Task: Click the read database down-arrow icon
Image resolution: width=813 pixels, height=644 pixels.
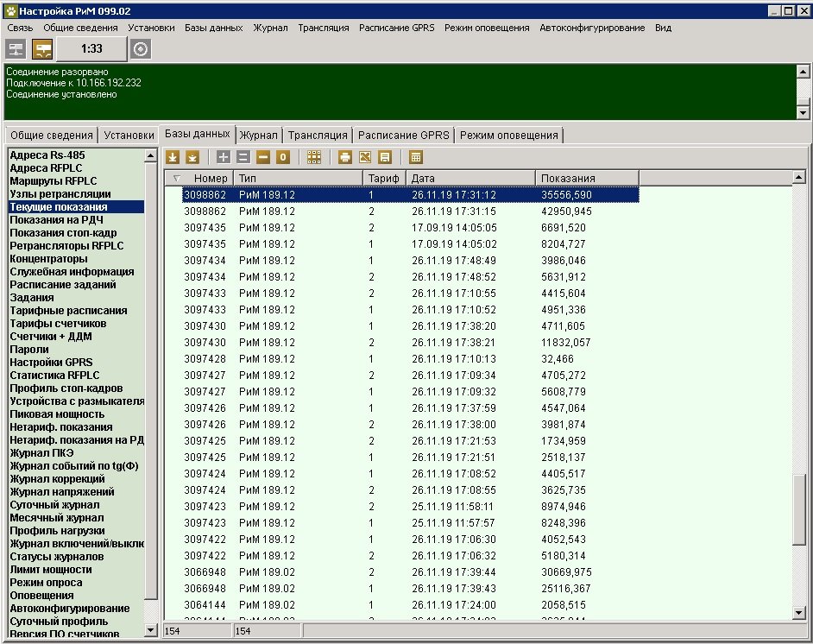Action: tap(173, 157)
